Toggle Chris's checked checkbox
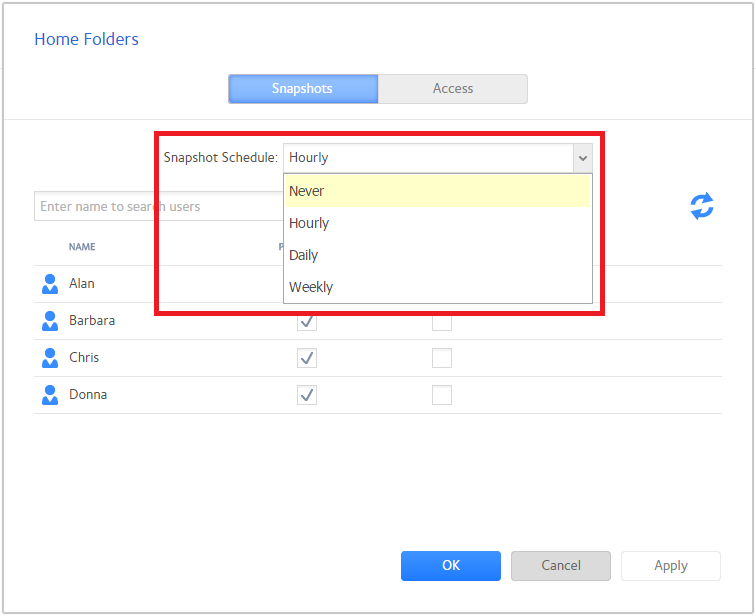The width and height of the screenshot is (756, 616). coord(307,358)
